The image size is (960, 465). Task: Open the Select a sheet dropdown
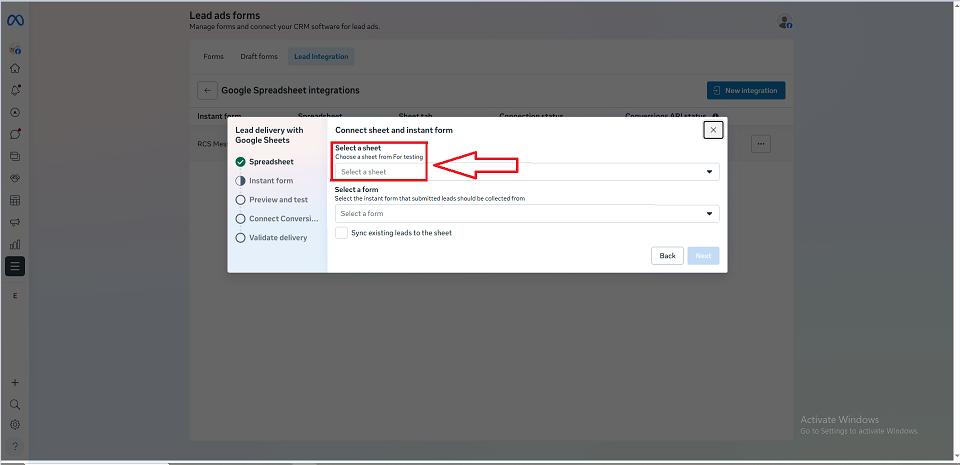pos(526,172)
